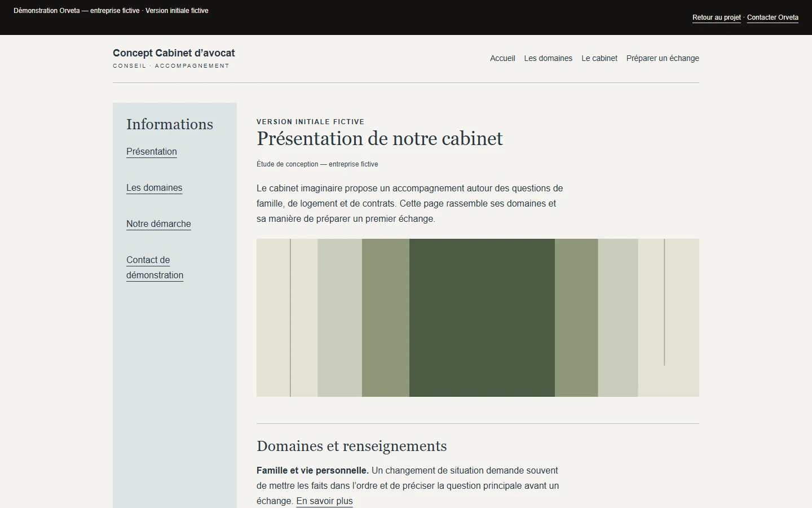Open Contact de démonstration sidebar link
Viewport: 812px width, 508px height.
(x=155, y=268)
